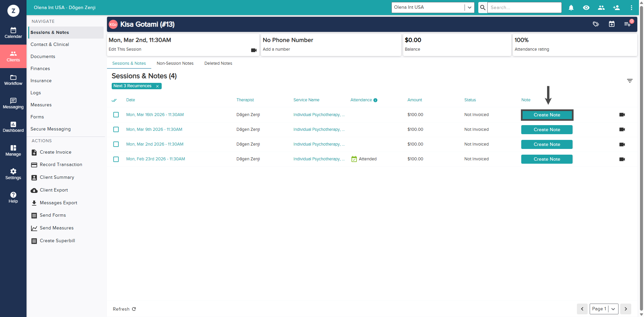644x317 pixels.
Task: Click Create Note for Mar 9th session
Action: (x=546, y=130)
